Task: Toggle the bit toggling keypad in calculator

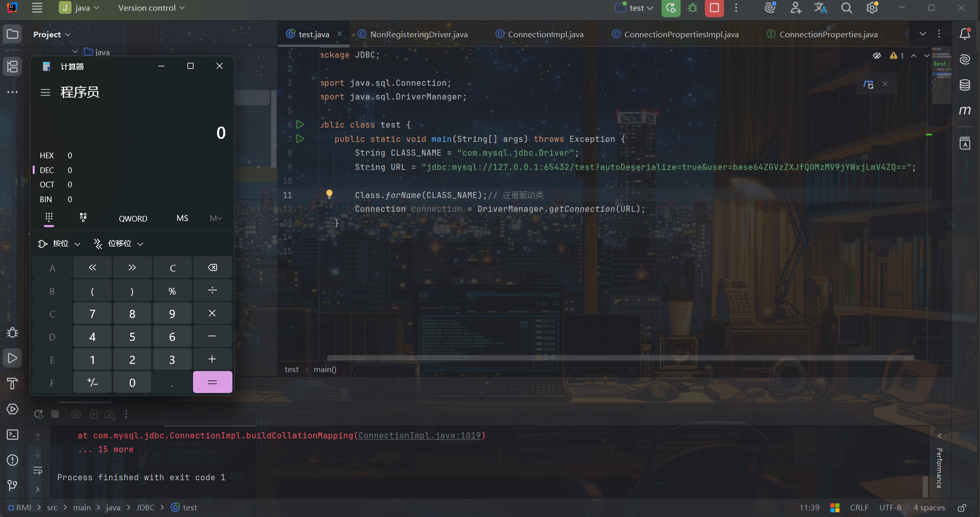Action: [x=83, y=218]
